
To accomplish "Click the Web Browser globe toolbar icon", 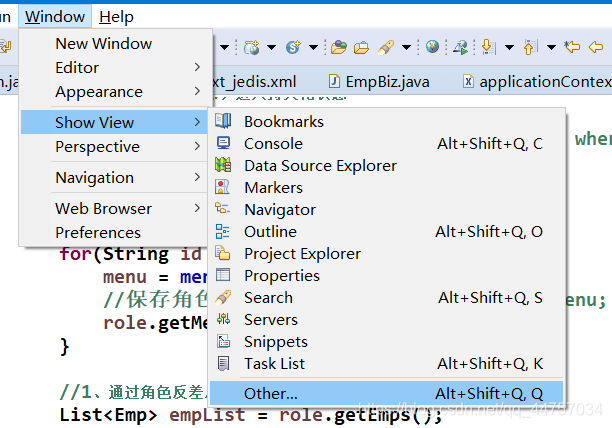I will pos(432,47).
